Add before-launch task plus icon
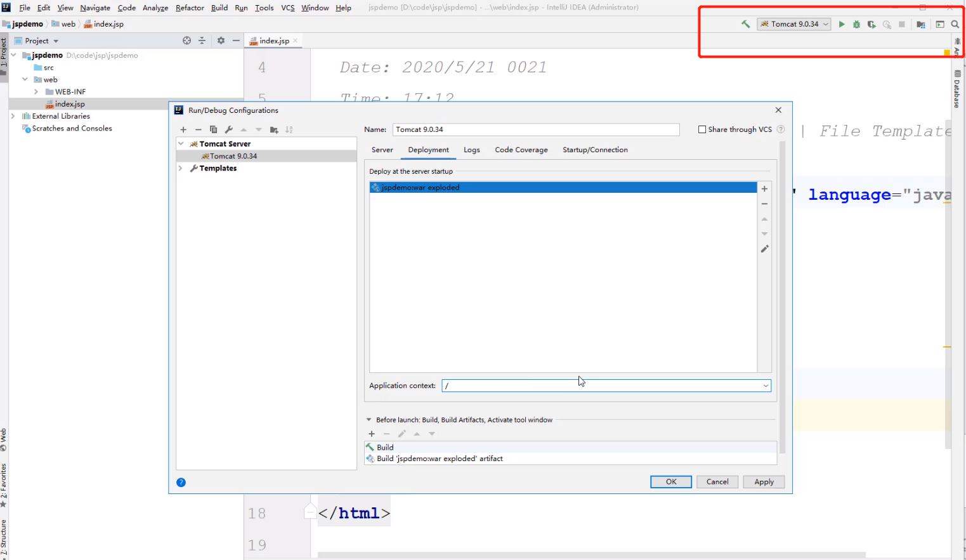 pos(372,434)
